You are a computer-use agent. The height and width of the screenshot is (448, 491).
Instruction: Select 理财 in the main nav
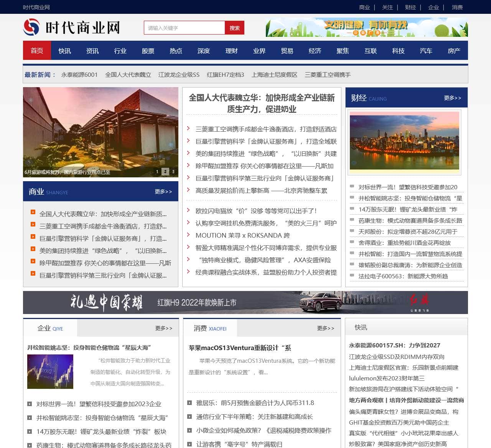232,51
